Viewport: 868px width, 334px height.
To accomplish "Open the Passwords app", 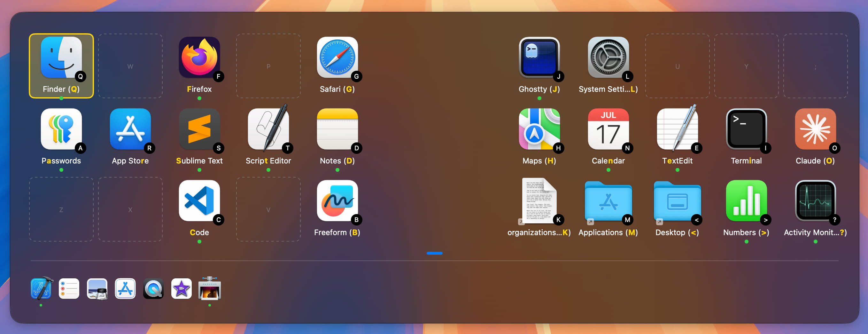I will coord(61,129).
